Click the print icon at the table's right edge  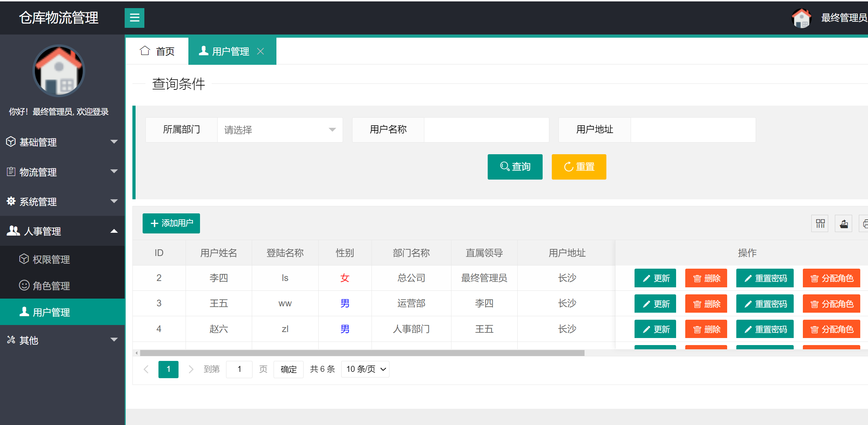tap(864, 223)
